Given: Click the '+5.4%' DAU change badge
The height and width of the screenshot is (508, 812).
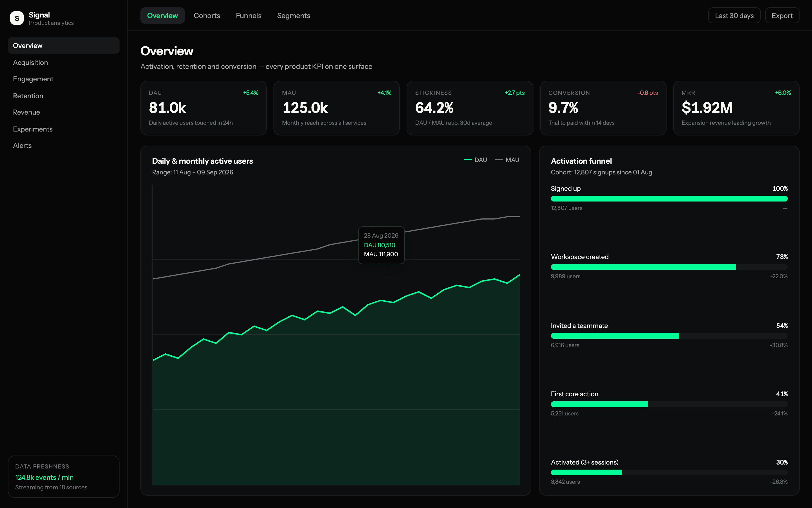Looking at the screenshot, I should tap(251, 93).
